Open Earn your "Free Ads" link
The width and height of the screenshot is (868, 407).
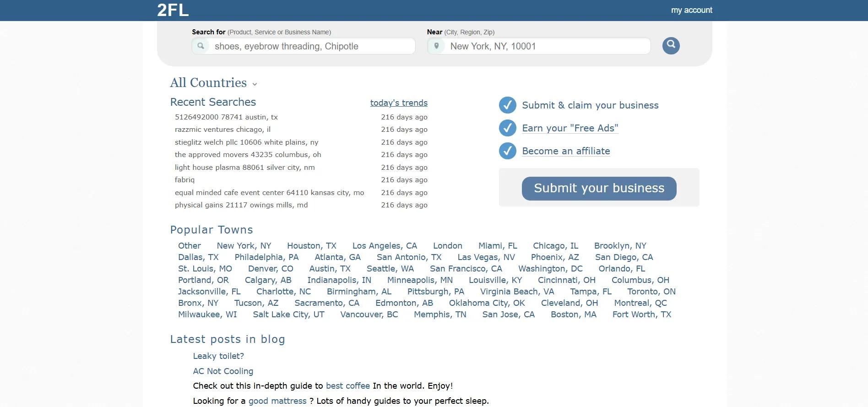570,128
